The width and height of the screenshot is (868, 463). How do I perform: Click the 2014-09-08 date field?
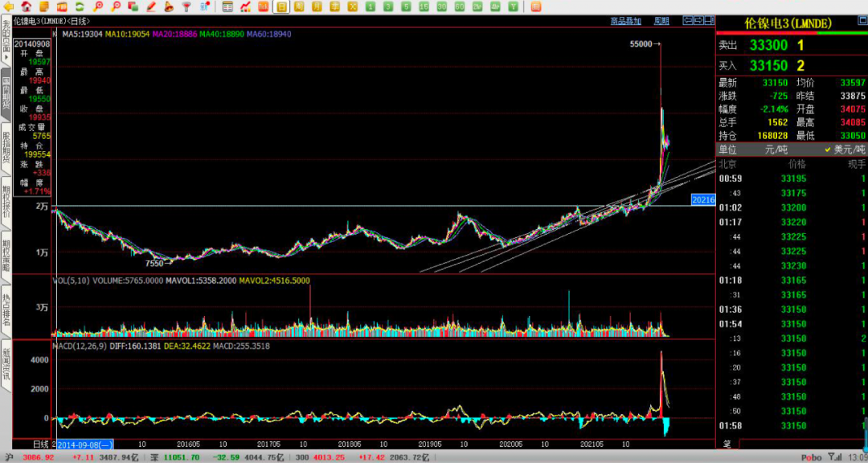[x=84, y=444]
